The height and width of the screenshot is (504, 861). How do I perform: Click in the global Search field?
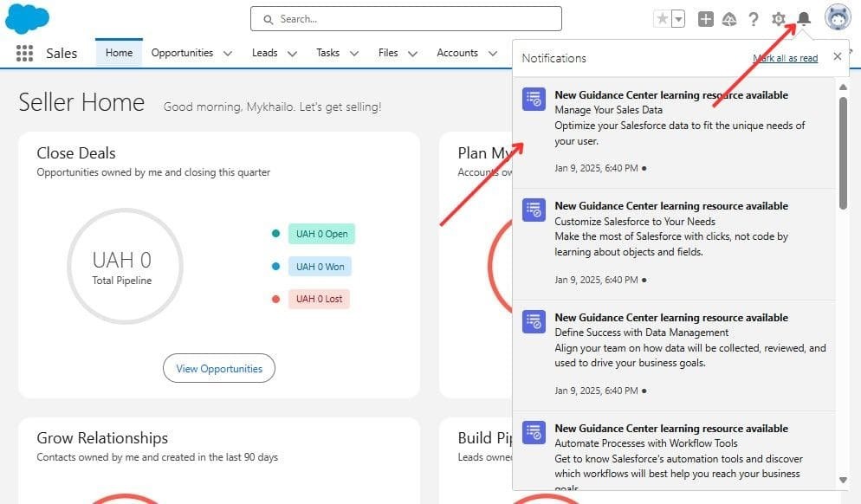point(405,19)
